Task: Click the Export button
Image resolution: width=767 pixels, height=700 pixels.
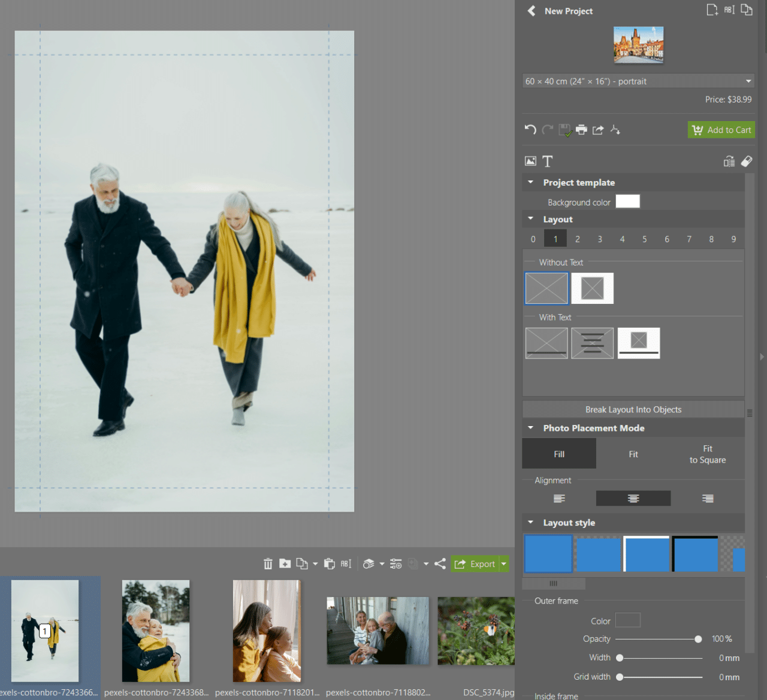Action: click(475, 564)
